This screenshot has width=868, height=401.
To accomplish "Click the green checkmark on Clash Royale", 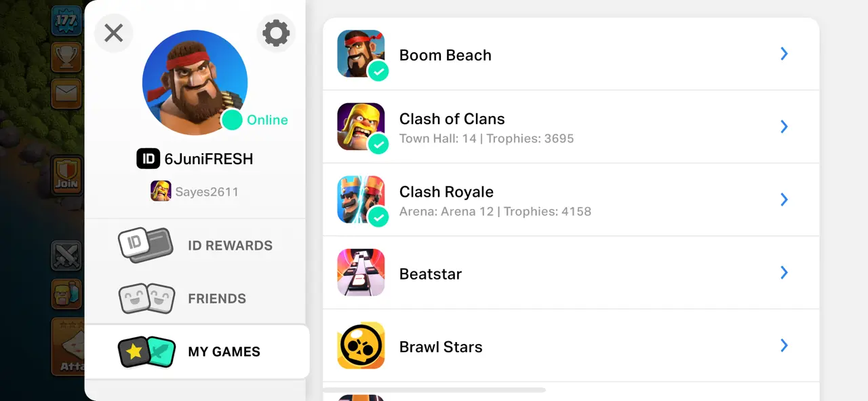I will 378,216.
